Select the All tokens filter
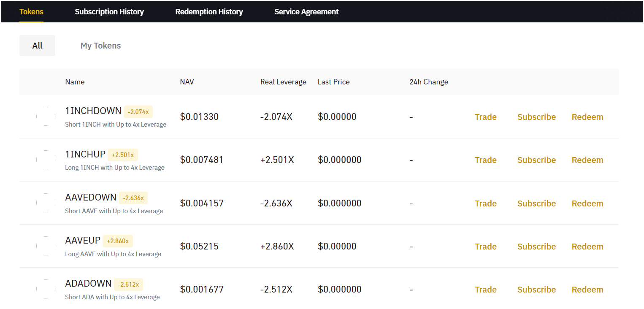The width and height of the screenshot is (644, 309). click(37, 46)
